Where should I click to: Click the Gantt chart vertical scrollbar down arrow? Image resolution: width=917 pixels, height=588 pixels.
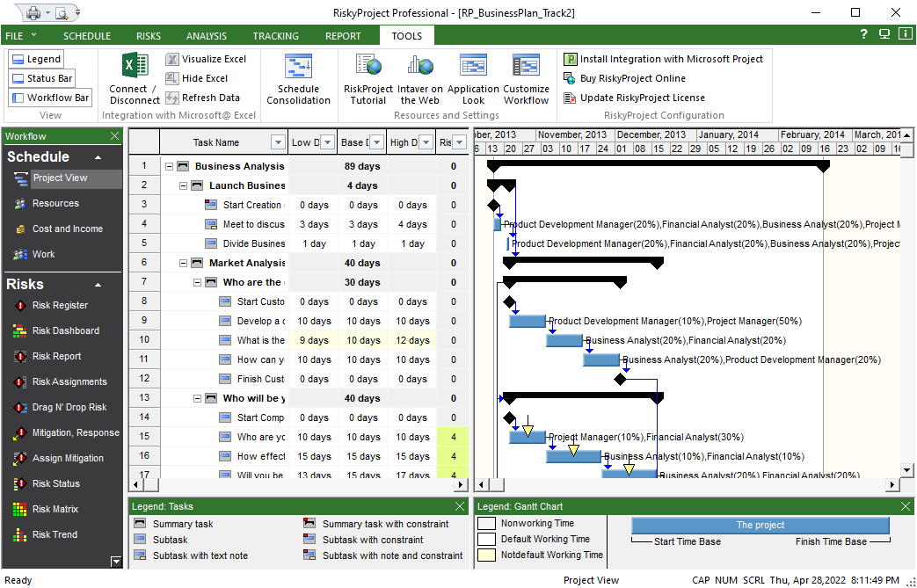point(906,468)
